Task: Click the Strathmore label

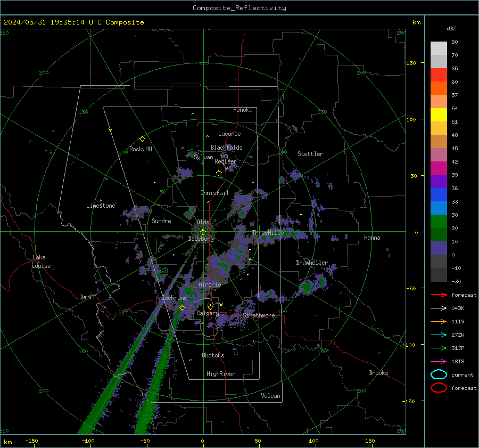Action: (x=259, y=315)
